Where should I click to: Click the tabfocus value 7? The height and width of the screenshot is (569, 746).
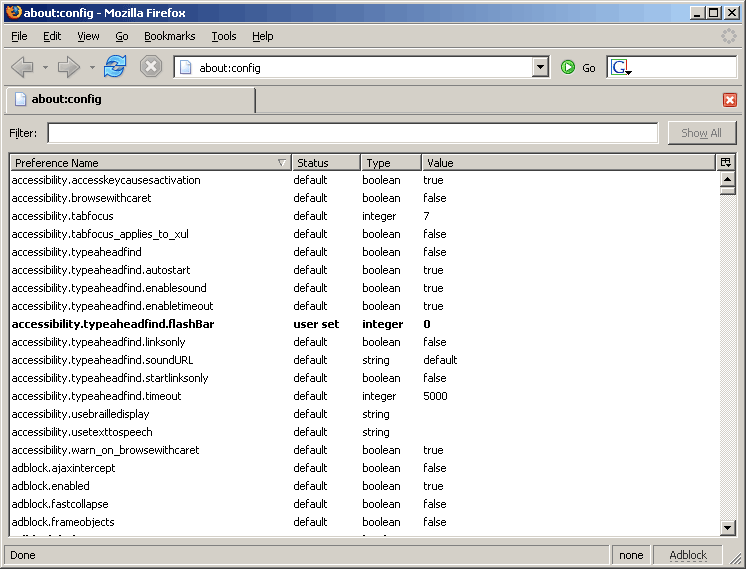pyautogui.click(x=426, y=216)
